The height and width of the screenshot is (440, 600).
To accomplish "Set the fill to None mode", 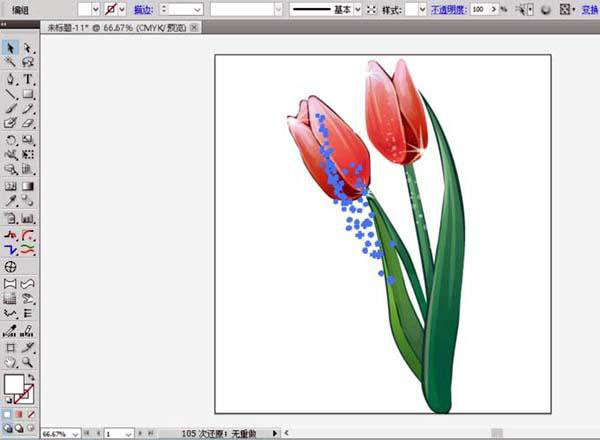I will click(30, 414).
